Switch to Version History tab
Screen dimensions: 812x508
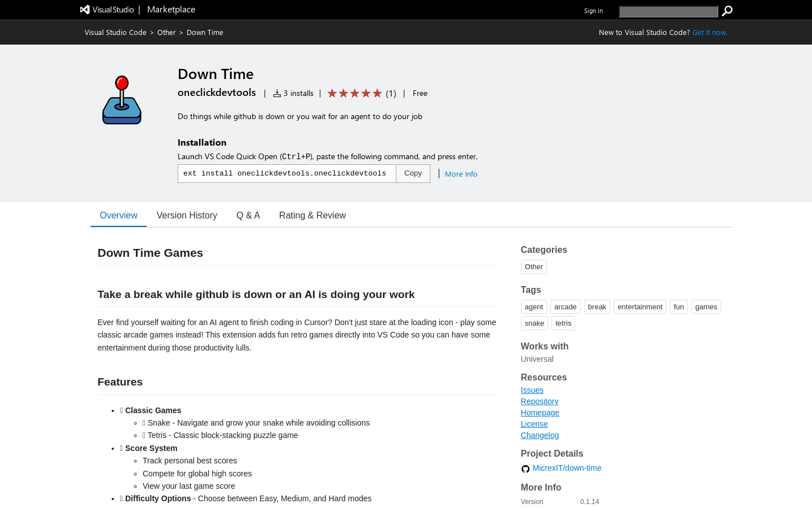coord(187,216)
